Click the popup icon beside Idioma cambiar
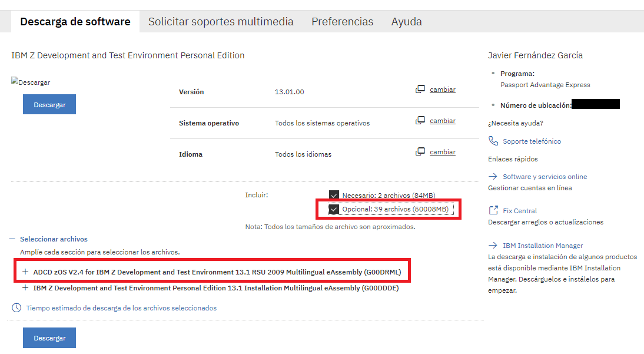Screen dimensions: 644x354 point(420,152)
